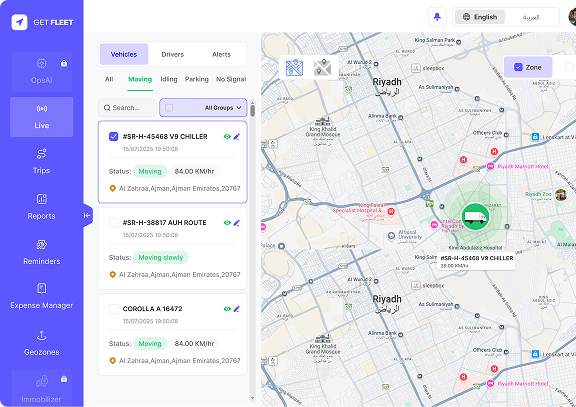Image resolution: width=576 pixels, height=407 pixels.
Task: Edit the #SR-H-38817 AUH ROUTE vehicle
Action: point(237,223)
